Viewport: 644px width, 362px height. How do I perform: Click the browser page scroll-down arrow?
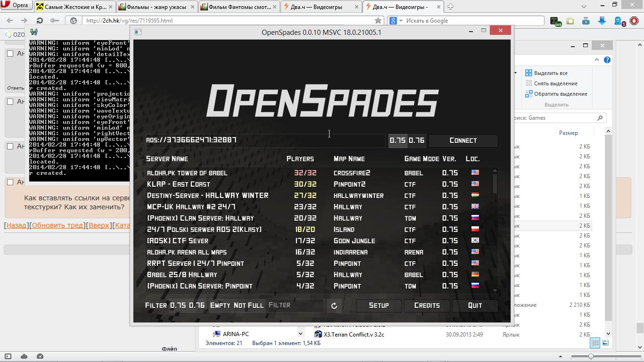[640, 347]
